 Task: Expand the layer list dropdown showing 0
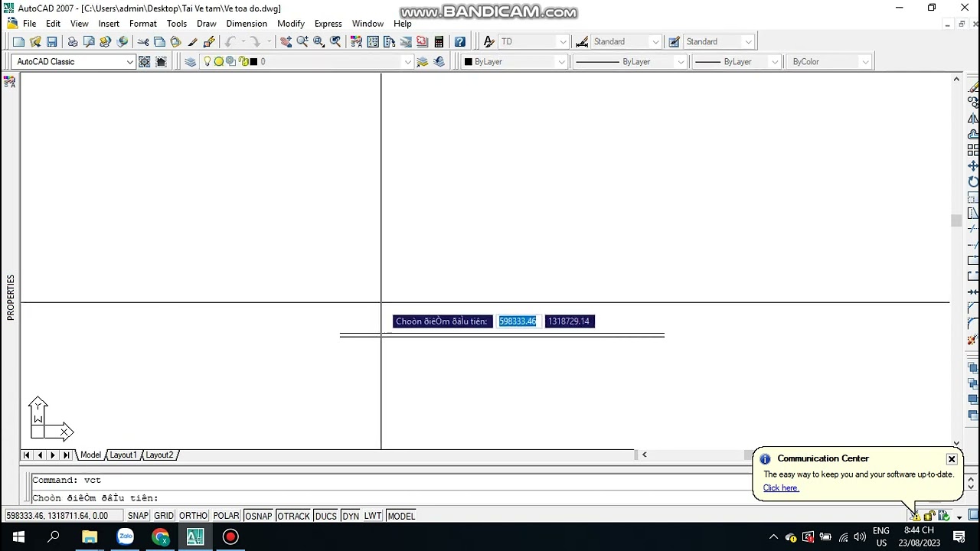(x=407, y=61)
